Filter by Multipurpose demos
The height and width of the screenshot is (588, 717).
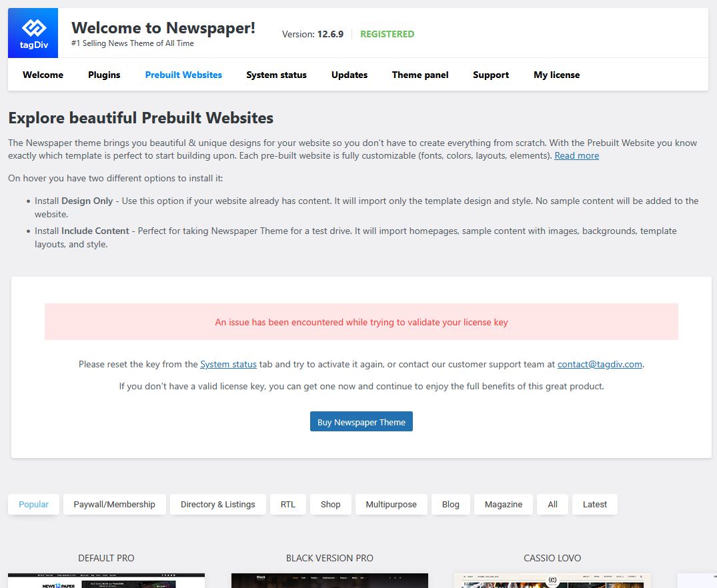[x=391, y=504]
